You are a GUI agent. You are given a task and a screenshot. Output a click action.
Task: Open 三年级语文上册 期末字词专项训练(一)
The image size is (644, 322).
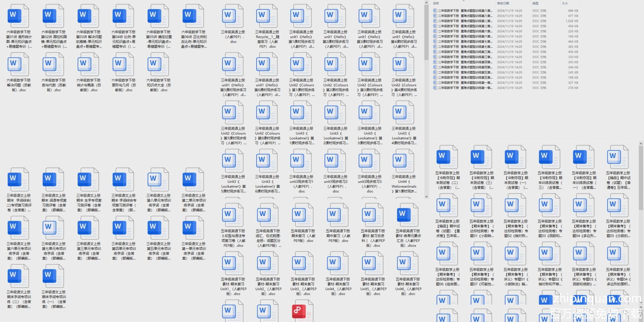(54, 287)
